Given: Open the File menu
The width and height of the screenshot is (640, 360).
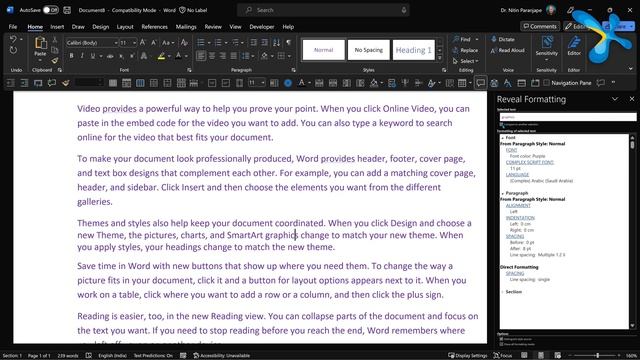Looking at the screenshot, I should [13, 27].
